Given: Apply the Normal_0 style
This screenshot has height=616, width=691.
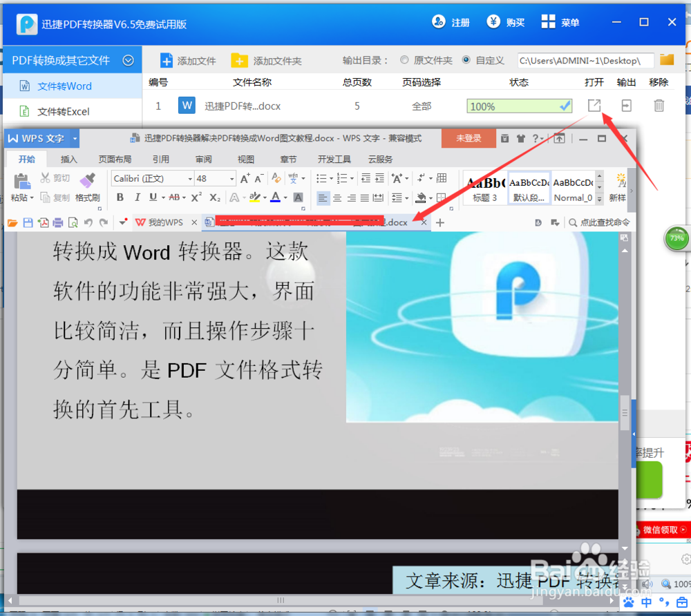Looking at the screenshot, I should point(573,188).
